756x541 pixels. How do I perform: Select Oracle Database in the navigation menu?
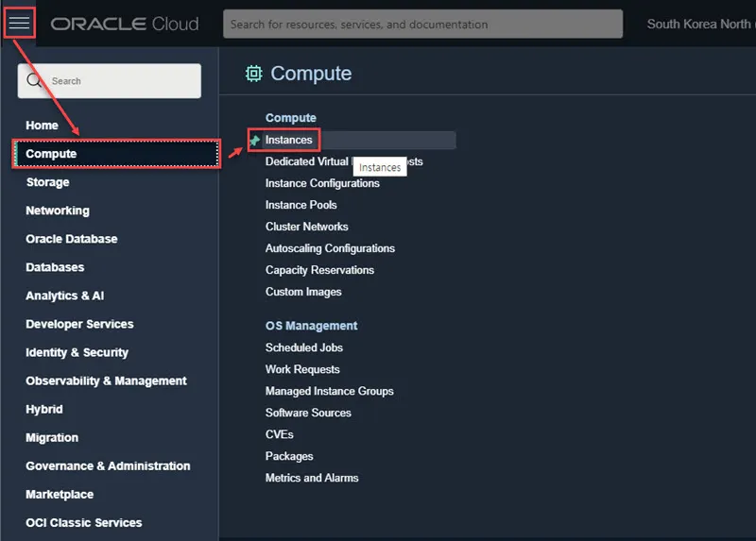point(72,239)
